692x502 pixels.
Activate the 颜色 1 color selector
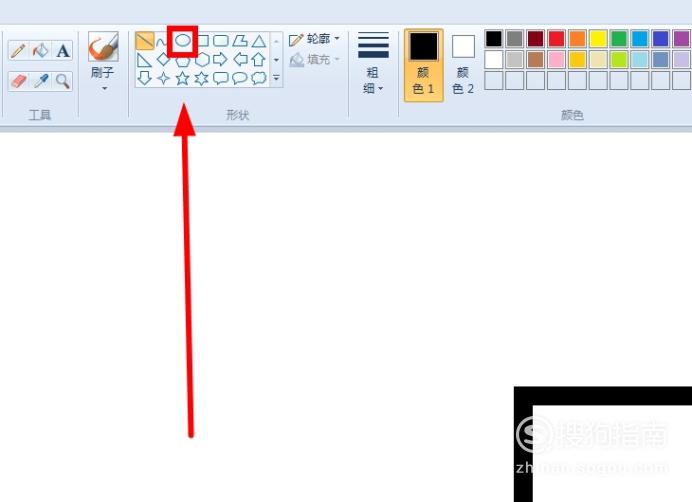(424, 66)
